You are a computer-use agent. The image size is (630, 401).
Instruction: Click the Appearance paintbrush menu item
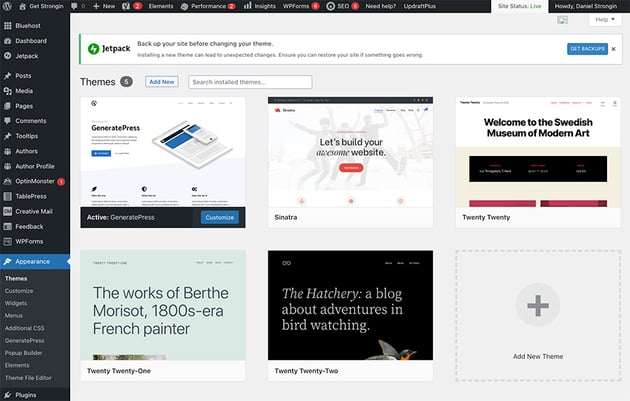pos(35,262)
